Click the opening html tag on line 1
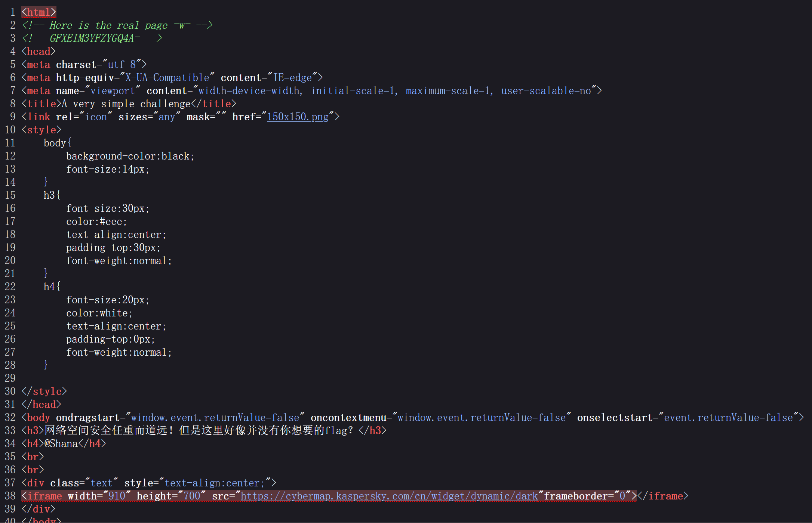This screenshot has height=523, width=812. click(x=39, y=12)
